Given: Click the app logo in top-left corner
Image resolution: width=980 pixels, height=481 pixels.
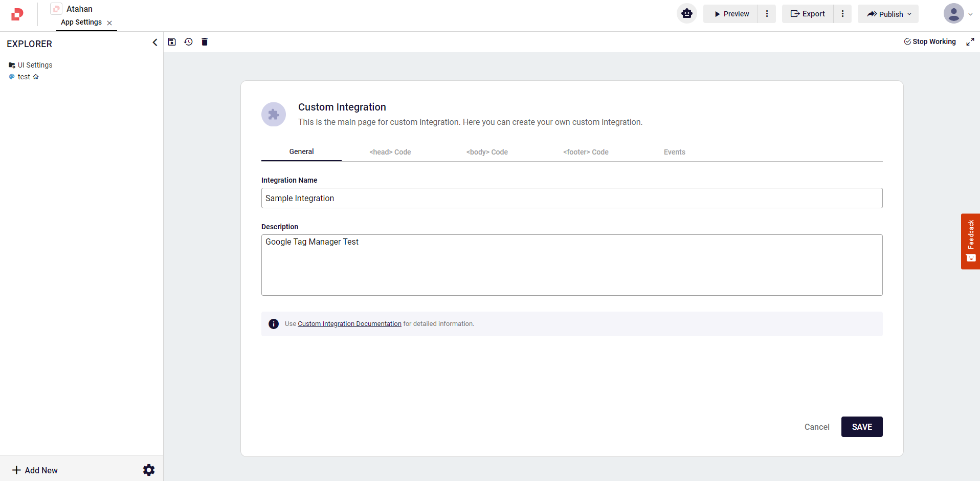Looking at the screenshot, I should click(x=17, y=14).
